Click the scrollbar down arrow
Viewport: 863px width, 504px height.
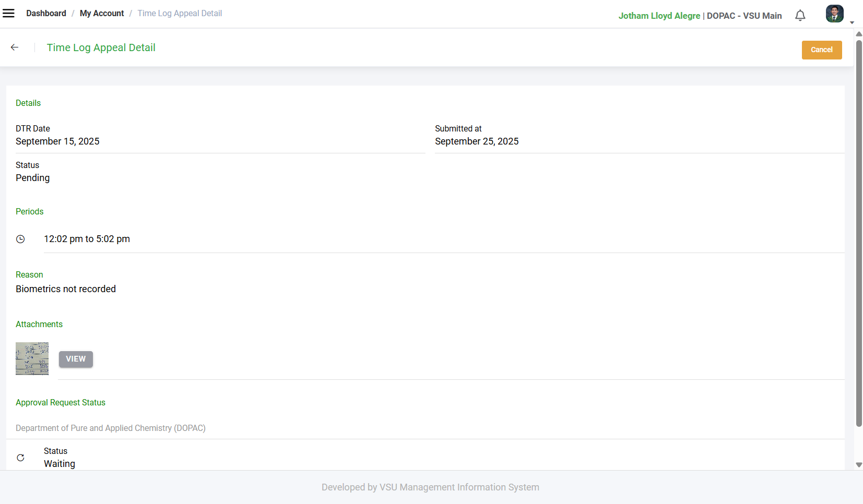click(859, 465)
